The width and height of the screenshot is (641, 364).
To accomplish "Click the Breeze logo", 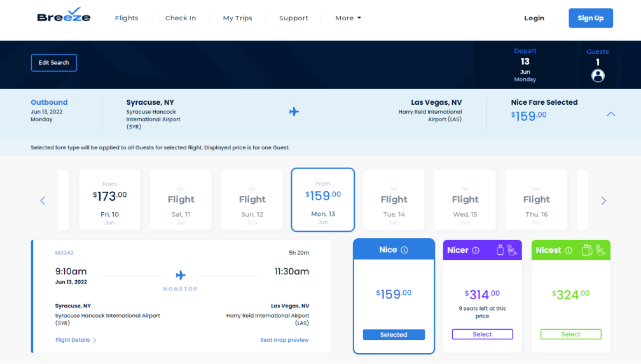I will point(64,15).
